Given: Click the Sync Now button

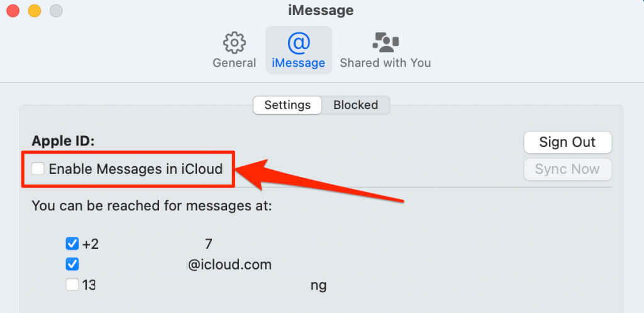Looking at the screenshot, I should coord(568,169).
